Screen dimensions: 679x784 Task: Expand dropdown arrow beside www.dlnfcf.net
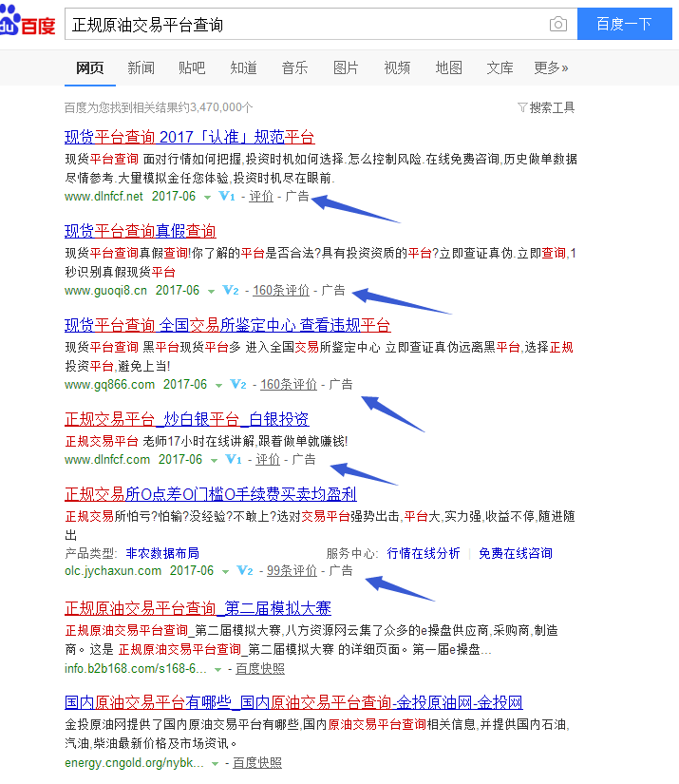tap(207, 197)
